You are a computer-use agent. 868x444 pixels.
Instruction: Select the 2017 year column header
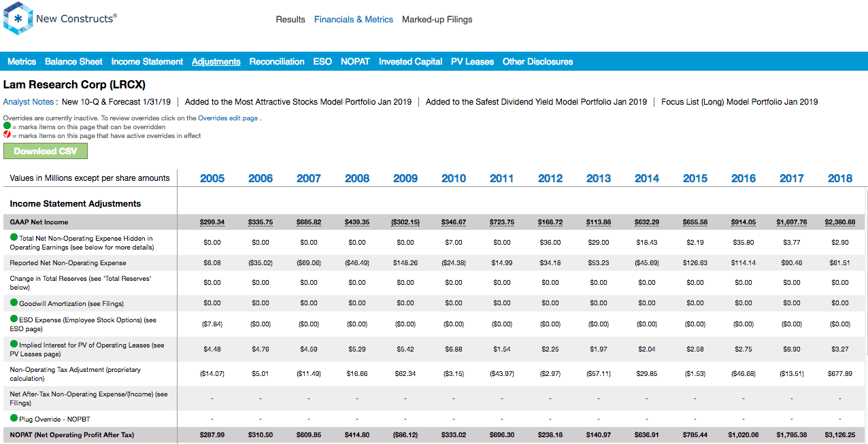tap(792, 178)
